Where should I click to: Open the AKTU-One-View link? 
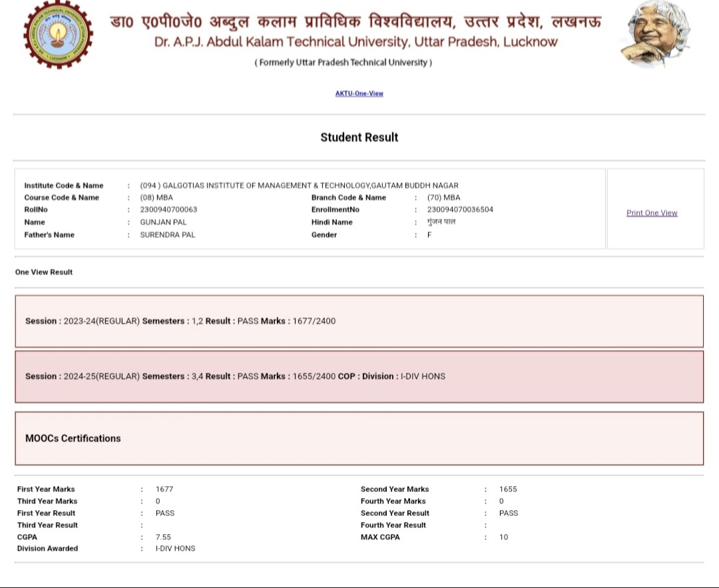(x=359, y=93)
